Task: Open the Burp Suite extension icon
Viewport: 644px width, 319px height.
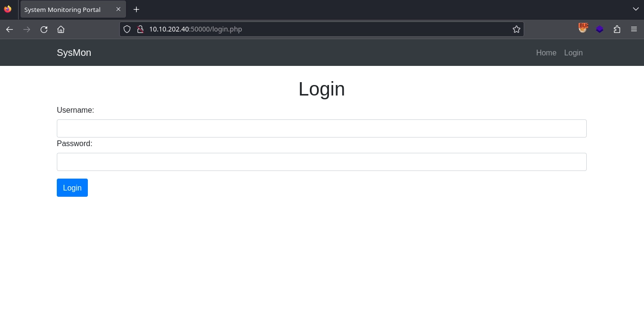Action: coord(582,29)
